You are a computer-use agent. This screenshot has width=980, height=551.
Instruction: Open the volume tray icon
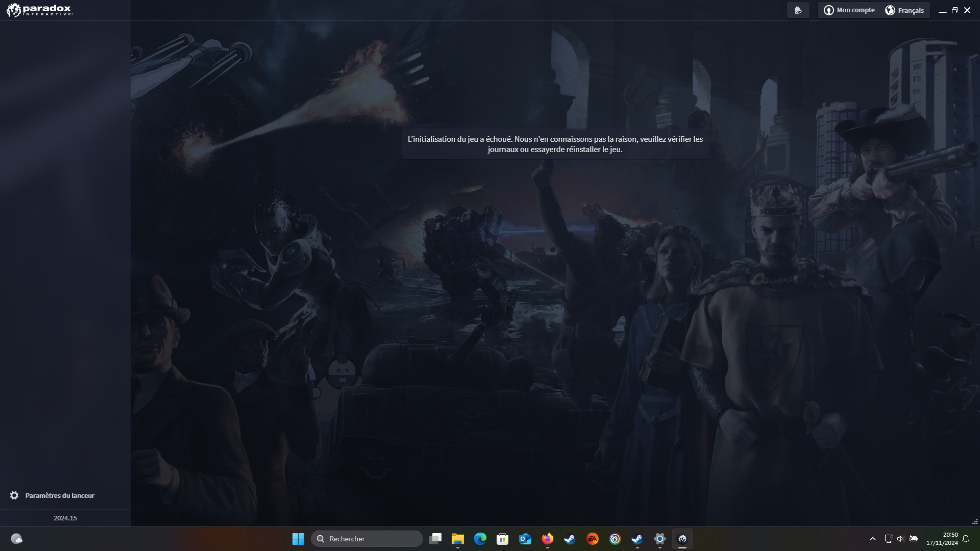(900, 539)
